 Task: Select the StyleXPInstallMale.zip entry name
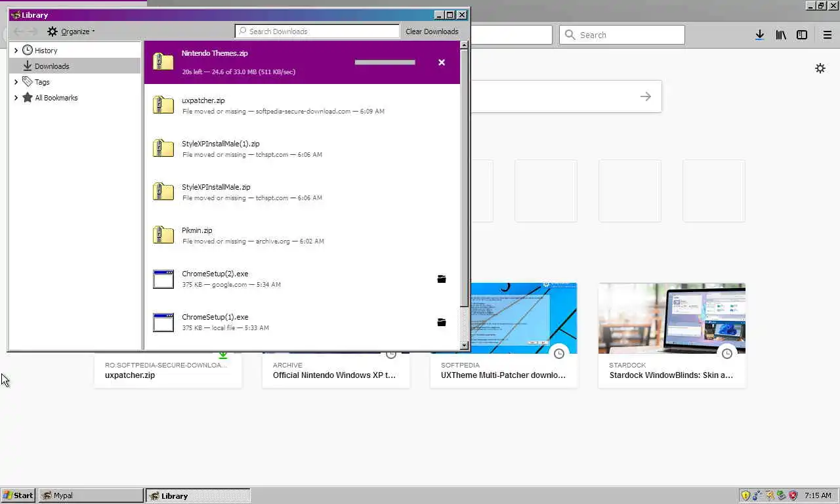(x=216, y=187)
